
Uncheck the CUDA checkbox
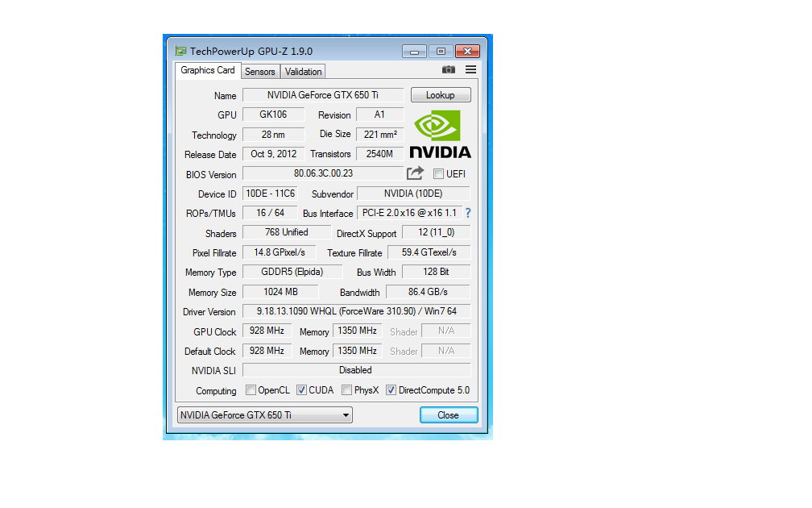click(x=301, y=389)
